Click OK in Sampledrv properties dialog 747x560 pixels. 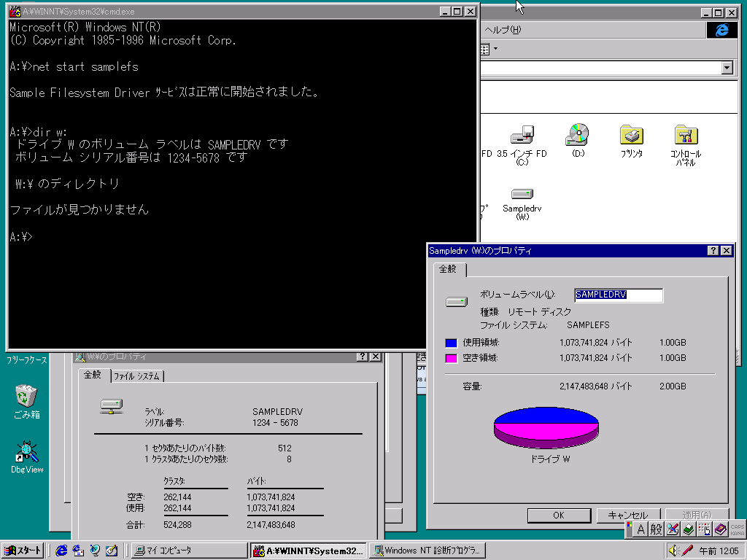pyautogui.click(x=559, y=516)
